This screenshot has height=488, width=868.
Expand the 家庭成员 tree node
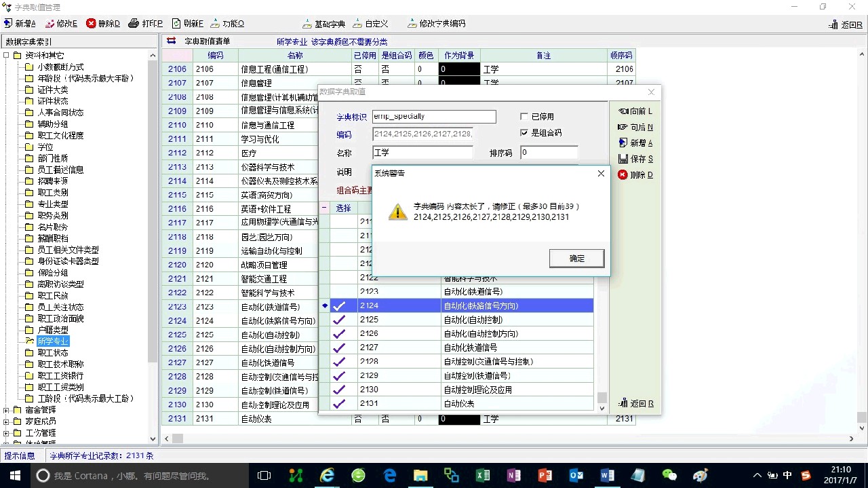pyautogui.click(x=7, y=421)
